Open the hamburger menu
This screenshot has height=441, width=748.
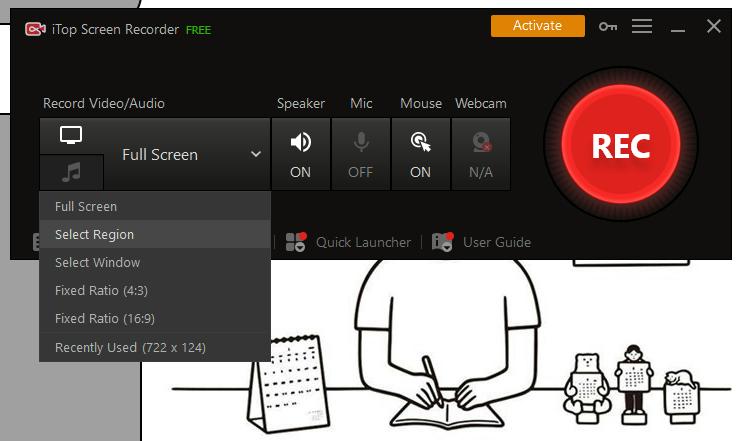click(x=642, y=26)
